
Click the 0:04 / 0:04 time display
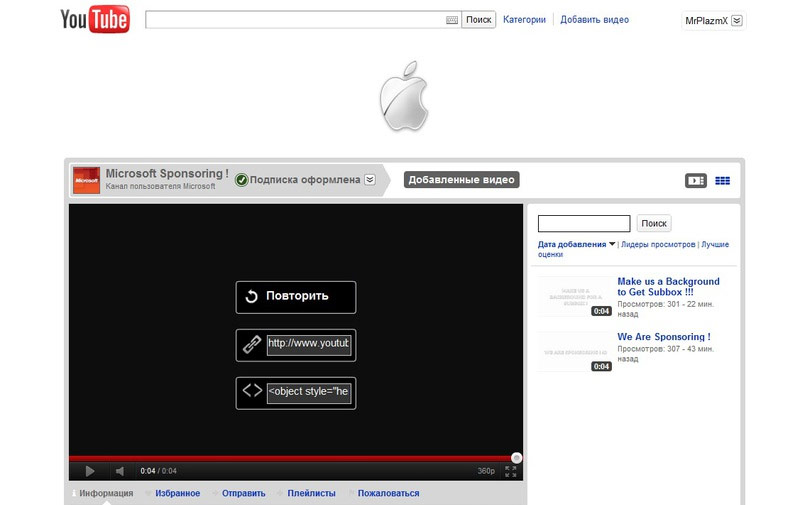[x=159, y=471]
